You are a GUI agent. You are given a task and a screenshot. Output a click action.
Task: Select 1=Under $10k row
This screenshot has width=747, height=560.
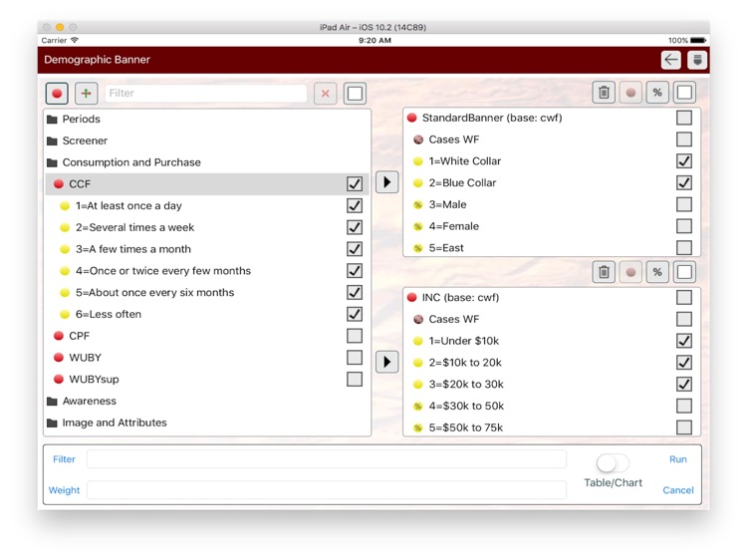(552, 341)
